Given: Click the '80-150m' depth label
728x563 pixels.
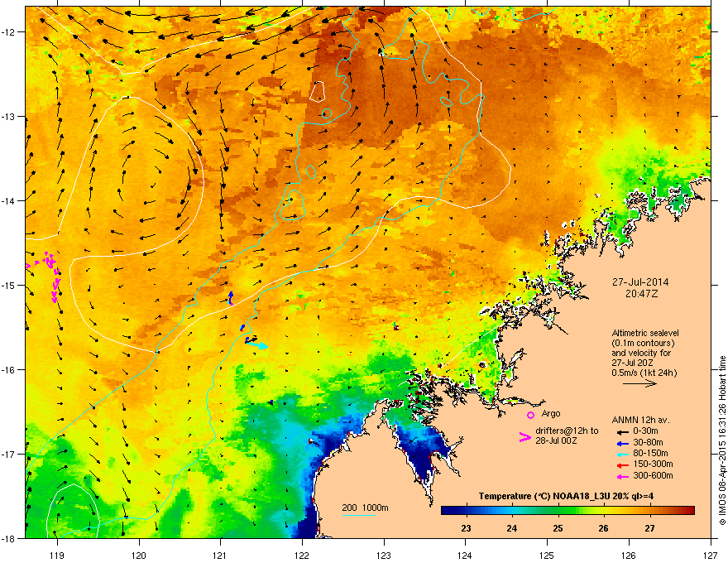Looking at the screenshot, I should 650,453.
